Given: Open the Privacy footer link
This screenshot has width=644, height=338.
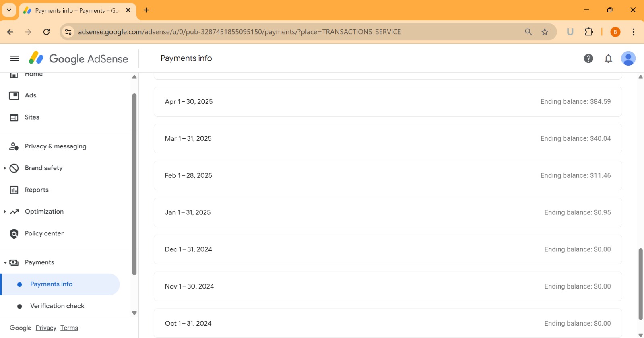Looking at the screenshot, I should click(x=46, y=328).
